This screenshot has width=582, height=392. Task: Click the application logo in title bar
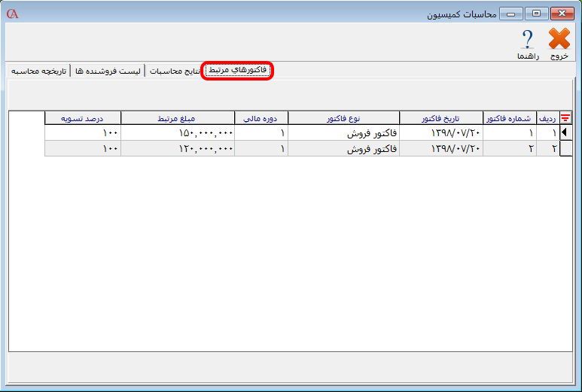11,14
